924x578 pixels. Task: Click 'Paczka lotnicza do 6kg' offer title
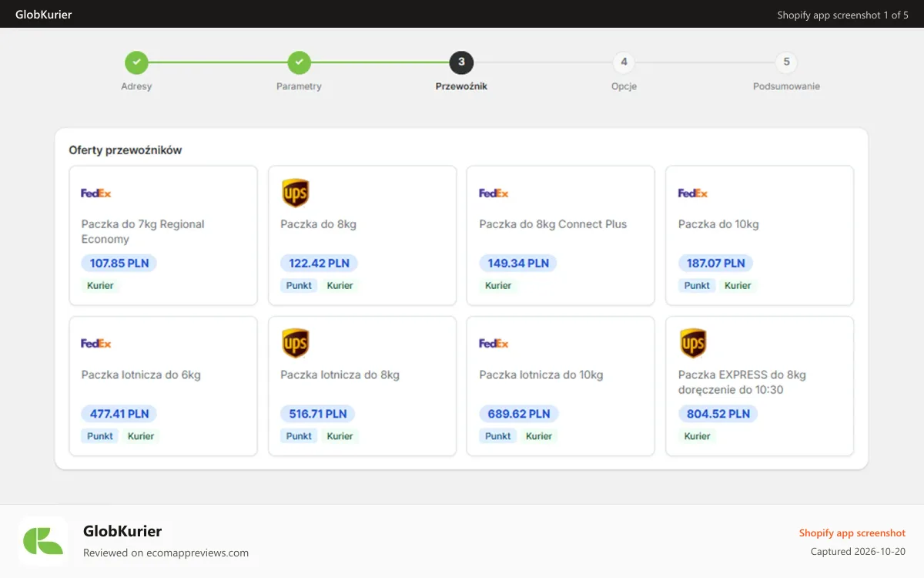141,375
